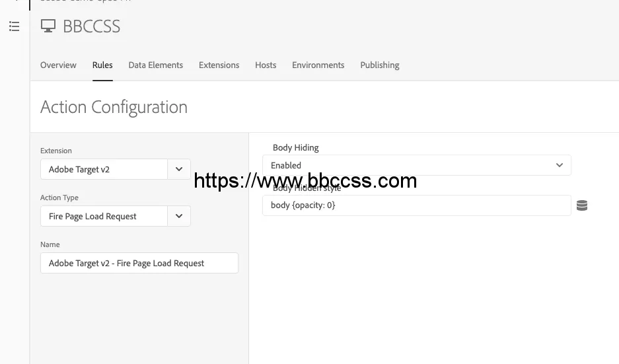Viewport: 619px width, 364px height.
Task: Click the Action Type field label
Action: (x=59, y=198)
